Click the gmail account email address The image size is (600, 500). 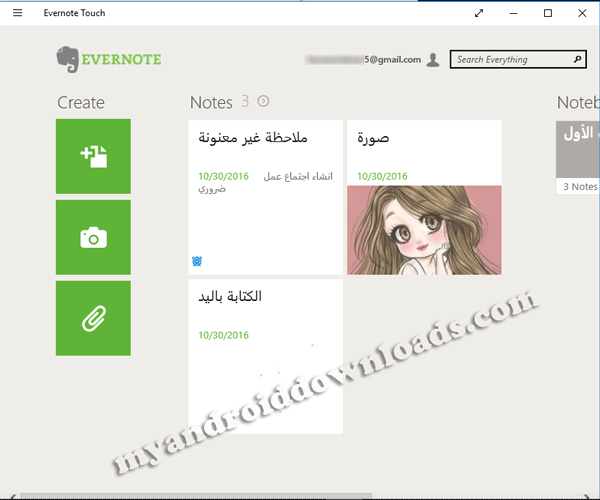363,60
